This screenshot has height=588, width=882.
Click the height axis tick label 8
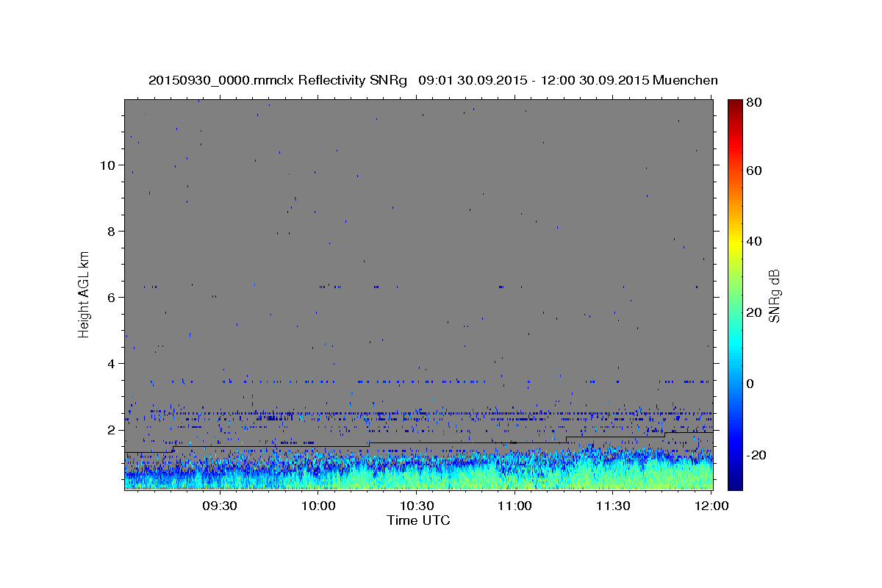(112, 232)
